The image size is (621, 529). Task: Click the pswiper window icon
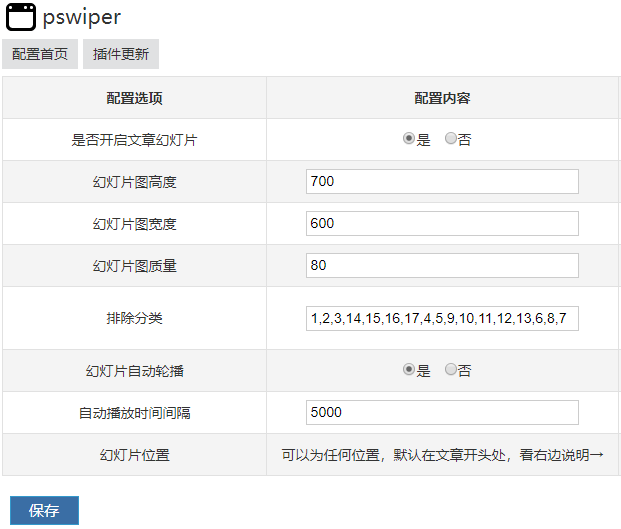tap(21, 17)
